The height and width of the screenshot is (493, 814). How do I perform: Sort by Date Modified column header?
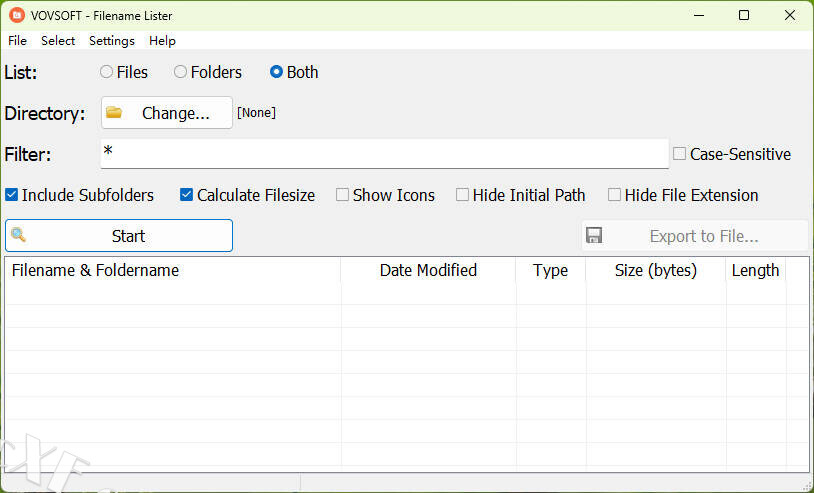click(428, 270)
